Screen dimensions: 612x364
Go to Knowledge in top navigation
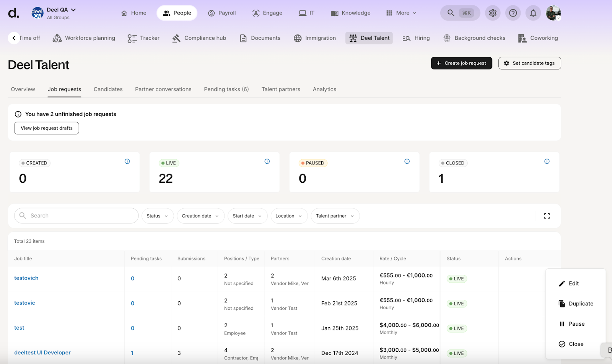[x=351, y=13]
